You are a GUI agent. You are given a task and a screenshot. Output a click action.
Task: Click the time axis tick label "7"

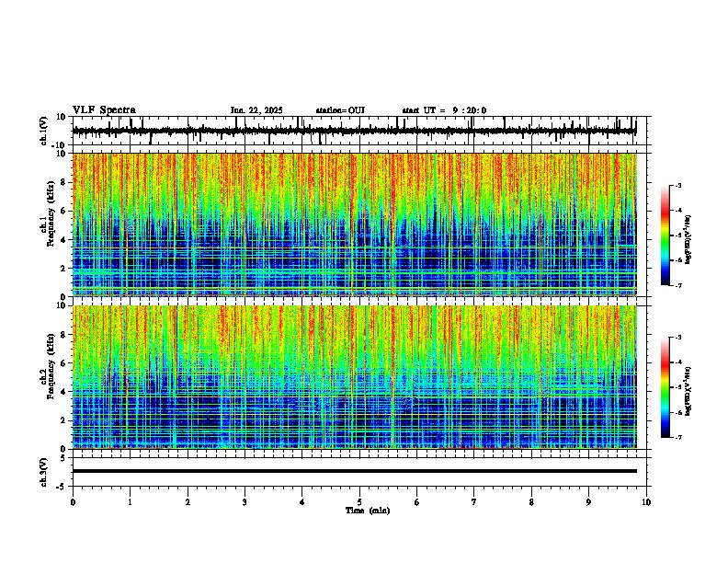[474, 502]
